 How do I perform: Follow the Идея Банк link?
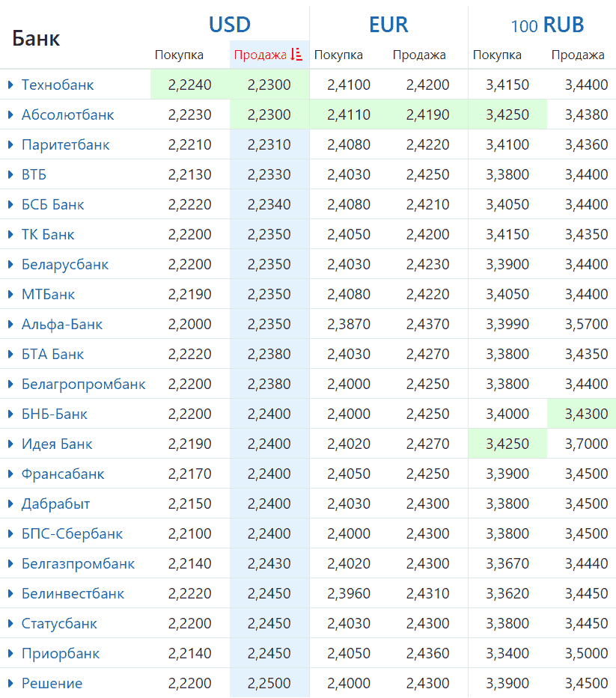(x=57, y=444)
